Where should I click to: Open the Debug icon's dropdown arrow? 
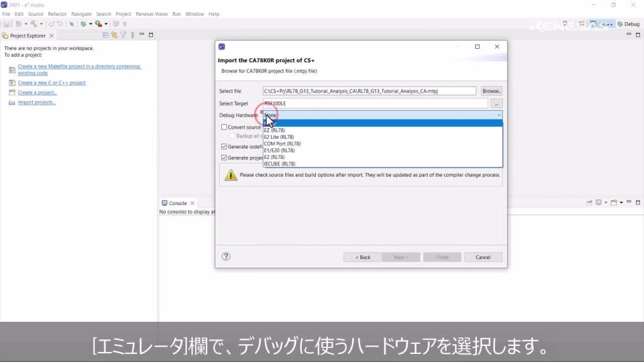91,24
